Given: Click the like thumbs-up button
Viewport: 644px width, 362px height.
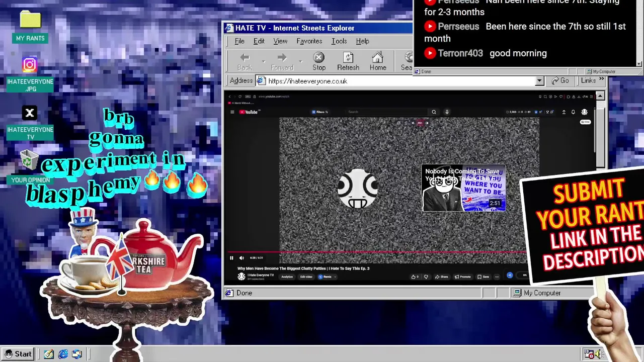Looking at the screenshot, I should [415, 277].
